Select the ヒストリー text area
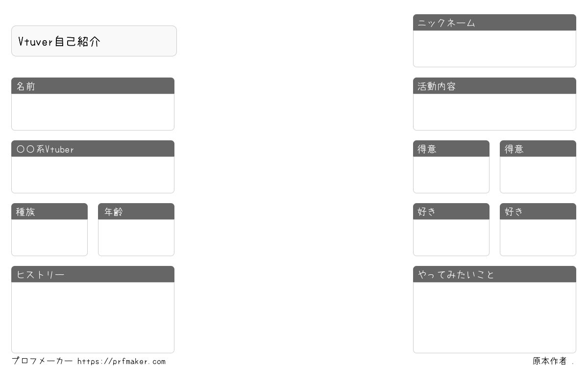Image resolution: width=588 pixels, height=368 pixels. (x=93, y=317)
